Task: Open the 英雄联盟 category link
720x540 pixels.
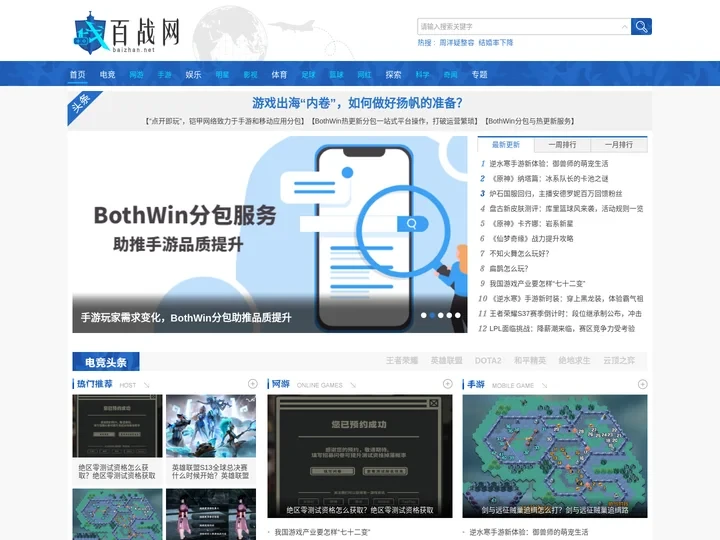Action: [x=446, y=361]
